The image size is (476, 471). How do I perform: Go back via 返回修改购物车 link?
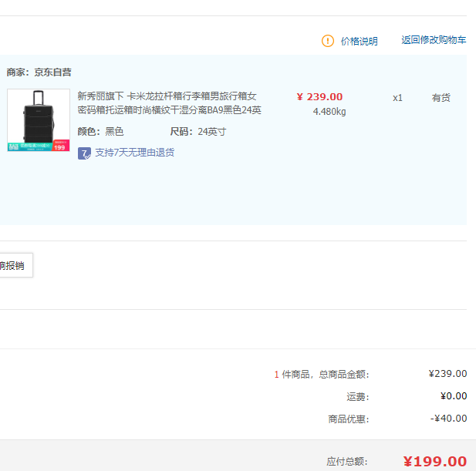(434, 40)
